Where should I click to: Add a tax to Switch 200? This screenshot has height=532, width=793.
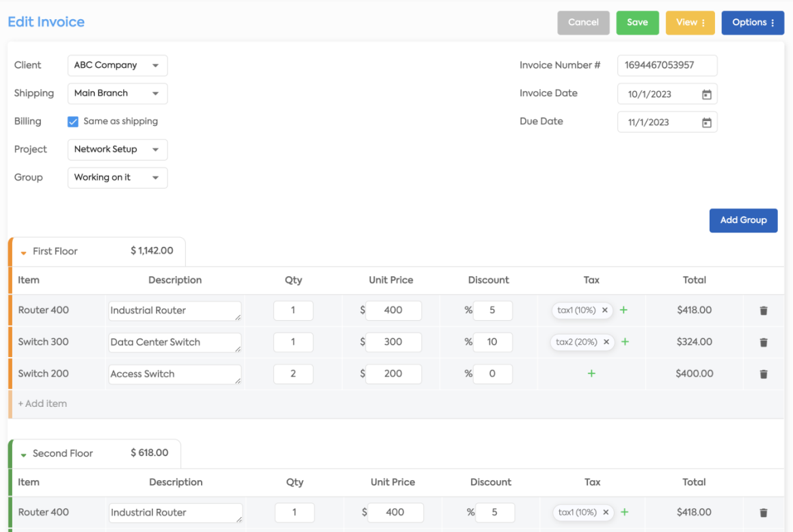pos(591,374)
